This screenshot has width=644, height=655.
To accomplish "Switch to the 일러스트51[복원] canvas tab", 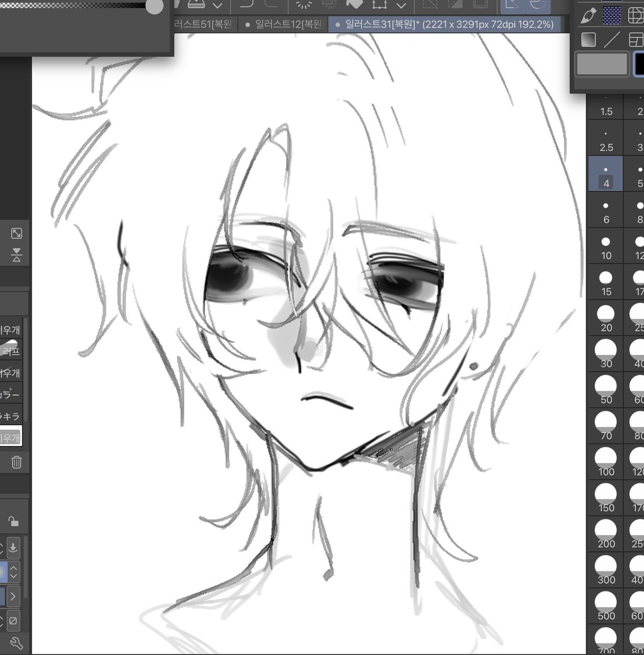I will (x=206, y=25).
